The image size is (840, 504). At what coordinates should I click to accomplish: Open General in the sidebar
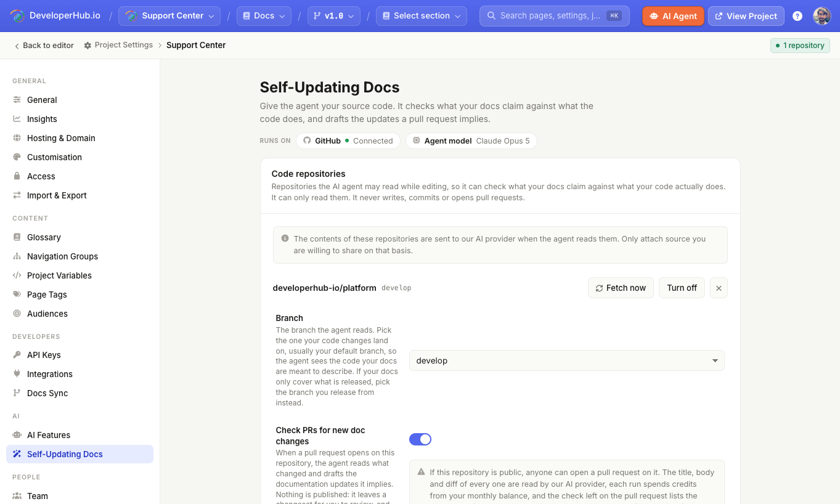click(x=80, y=100)
